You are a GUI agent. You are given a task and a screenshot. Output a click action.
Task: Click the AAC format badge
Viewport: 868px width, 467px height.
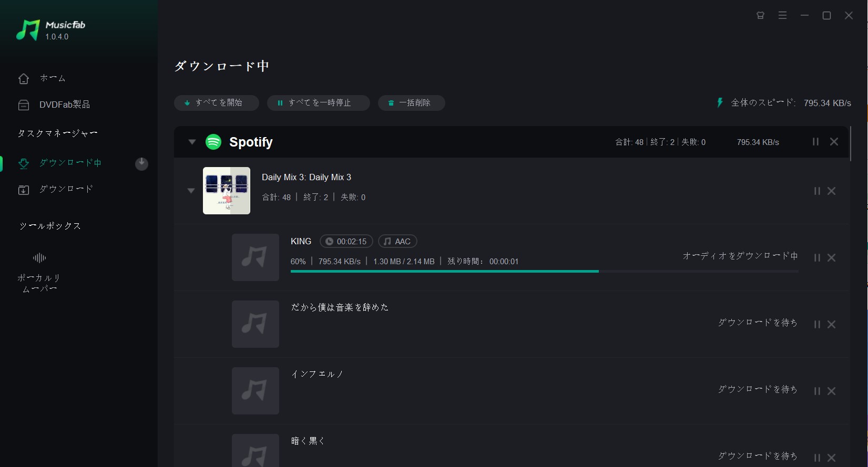click(397, 241)
